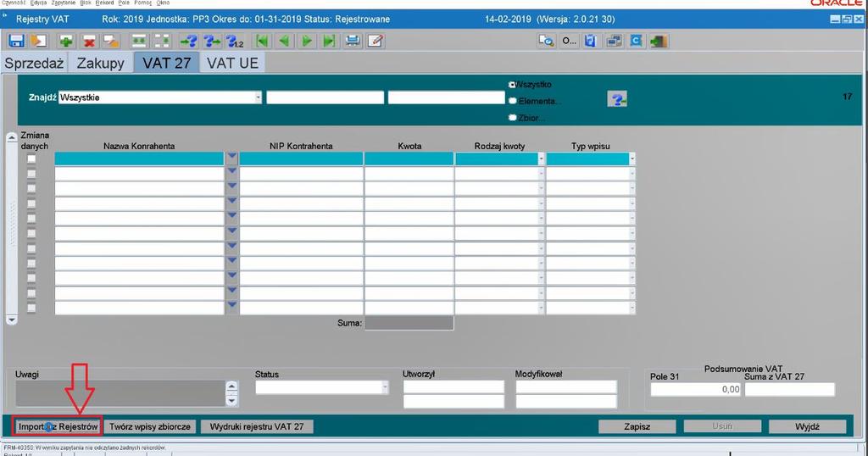Viewport: 868px width, 456px height.
Task: Open the Status dropdown list
Action: pyautogui.click(x=385, y=387)
